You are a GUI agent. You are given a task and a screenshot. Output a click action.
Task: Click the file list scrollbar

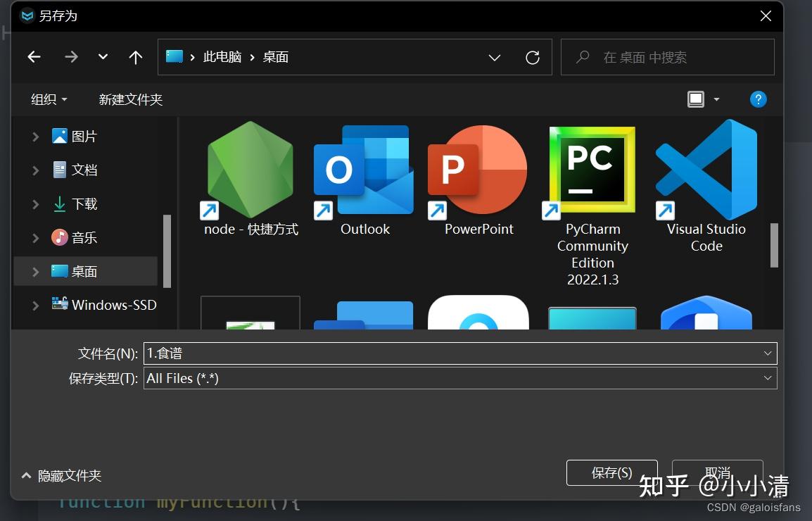[774, 245]
